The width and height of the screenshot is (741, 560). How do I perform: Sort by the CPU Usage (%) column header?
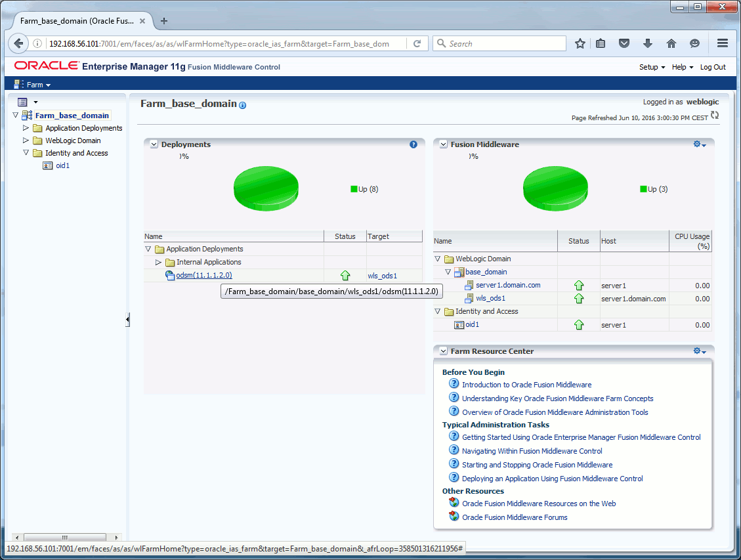coord(691,241)
